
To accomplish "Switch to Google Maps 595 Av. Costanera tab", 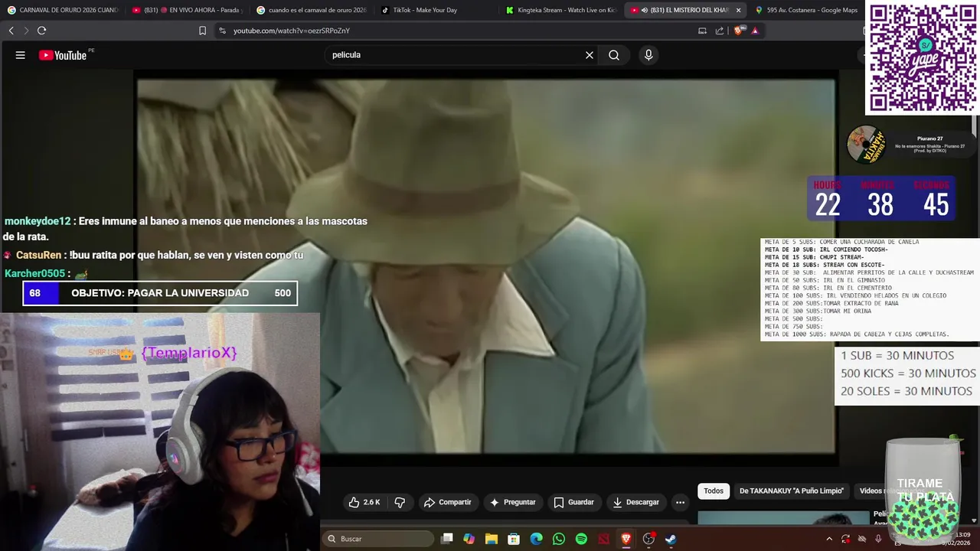I will pos(808,10).
